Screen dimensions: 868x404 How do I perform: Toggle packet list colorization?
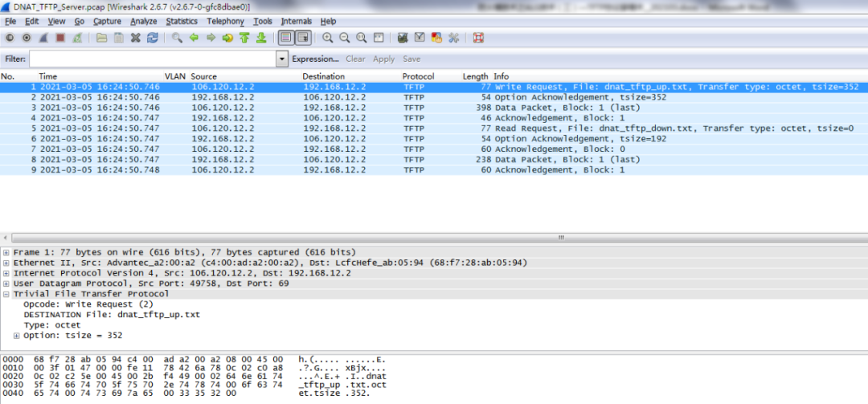click(285, 38)
